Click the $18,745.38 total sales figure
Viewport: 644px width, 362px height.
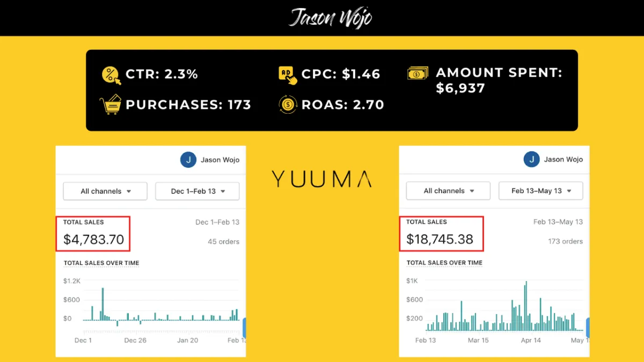click(x=440, y=239)
